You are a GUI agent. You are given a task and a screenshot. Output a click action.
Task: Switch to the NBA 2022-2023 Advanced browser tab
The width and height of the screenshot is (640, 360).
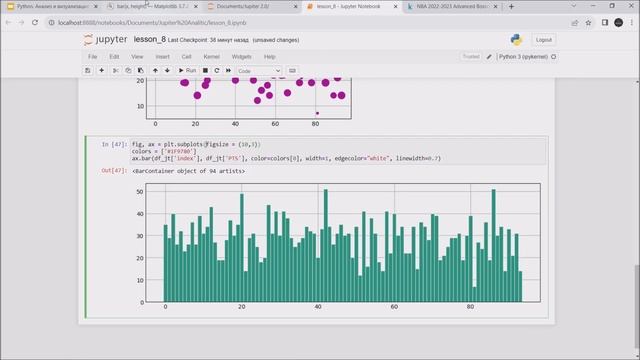[x=453, y=7]
